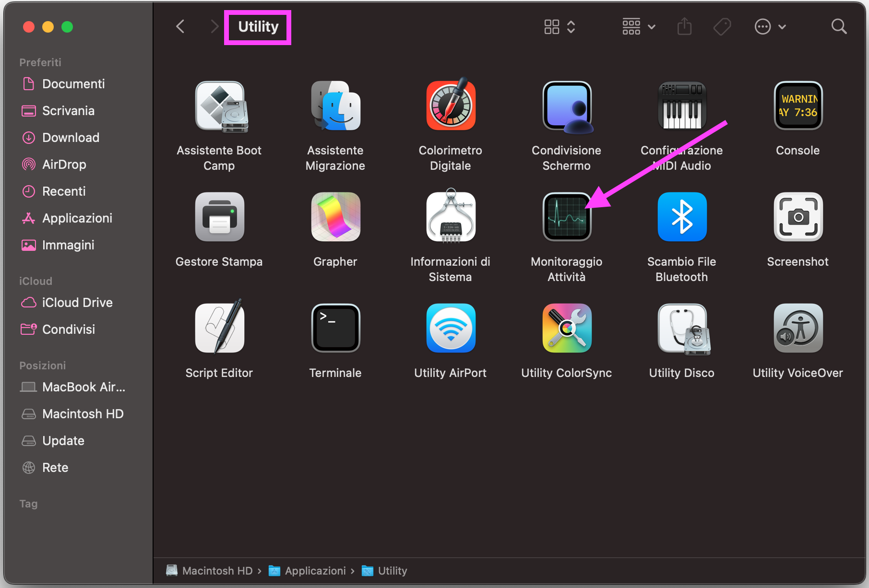The width and height of the screenshot is (869, 588).
Task: Launch Grapher
Action: tap(335, 217)
